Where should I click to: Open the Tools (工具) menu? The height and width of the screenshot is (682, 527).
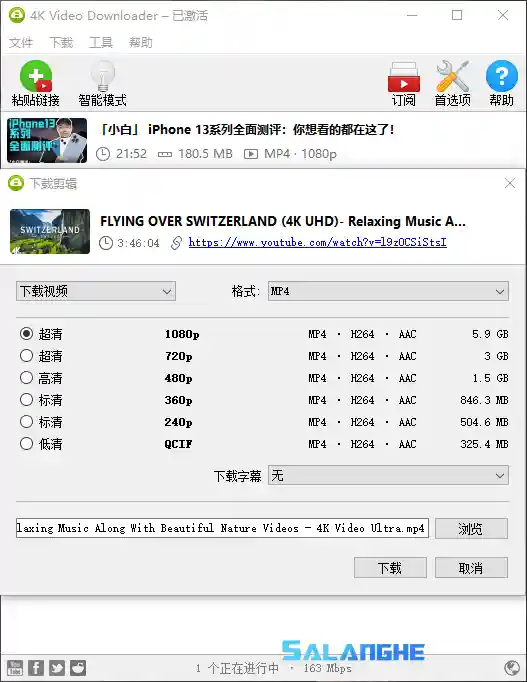click(x=101, y=43)
